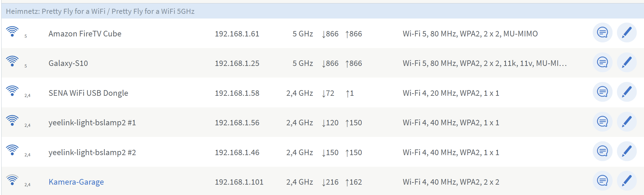Edit yeelink-light-bslamp2 #1 settings

coord(626,122)
